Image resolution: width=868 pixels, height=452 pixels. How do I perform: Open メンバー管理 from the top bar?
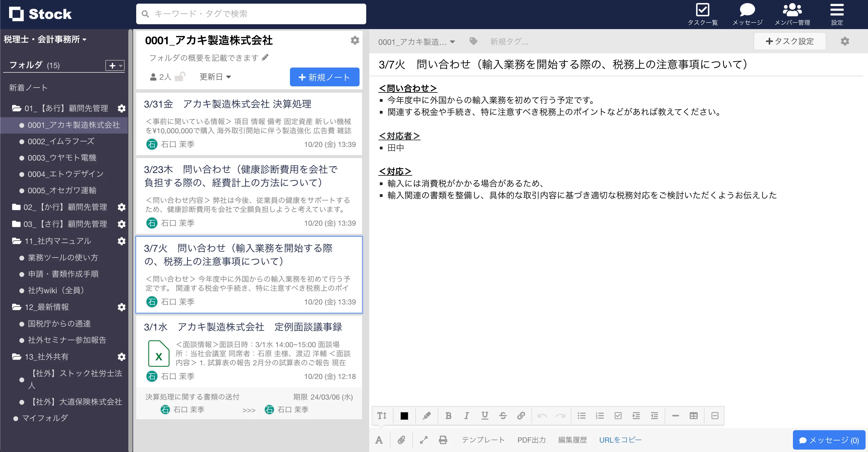pos(793,14)
